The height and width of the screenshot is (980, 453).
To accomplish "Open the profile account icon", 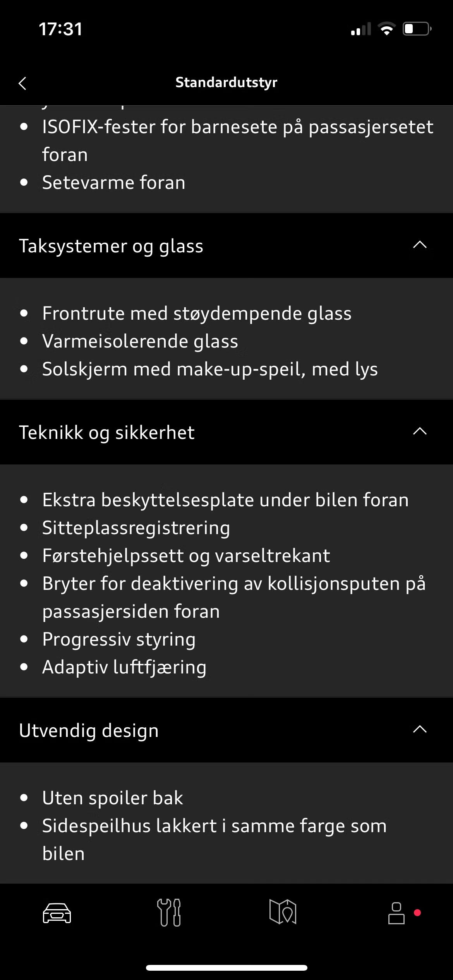I will pos(396,913).
